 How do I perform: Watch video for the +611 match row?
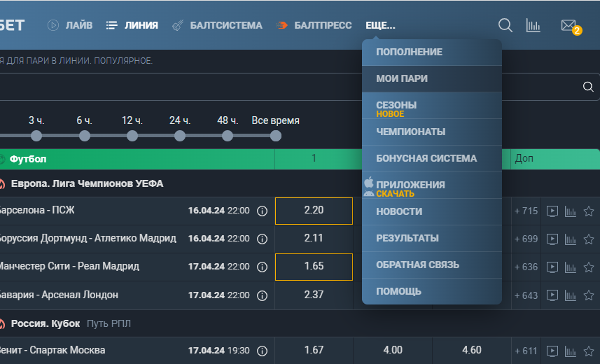[552, 351]
